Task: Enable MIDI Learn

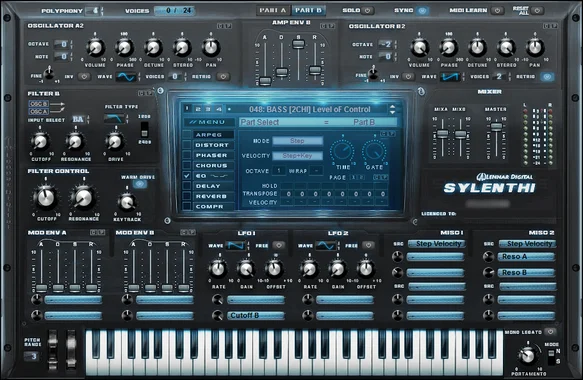Action: pyautogui.click(x=497, y=10)
